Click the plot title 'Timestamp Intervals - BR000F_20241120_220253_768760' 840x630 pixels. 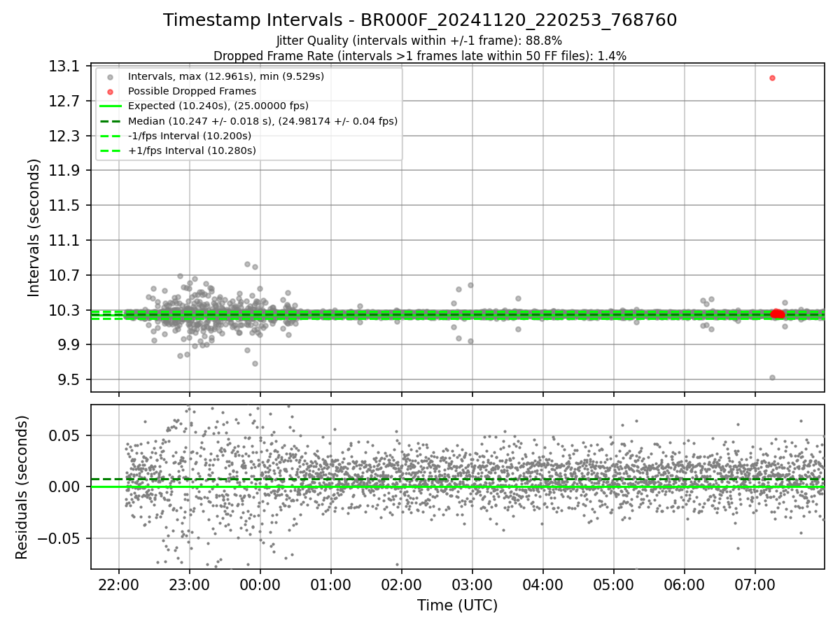point(420,20)
